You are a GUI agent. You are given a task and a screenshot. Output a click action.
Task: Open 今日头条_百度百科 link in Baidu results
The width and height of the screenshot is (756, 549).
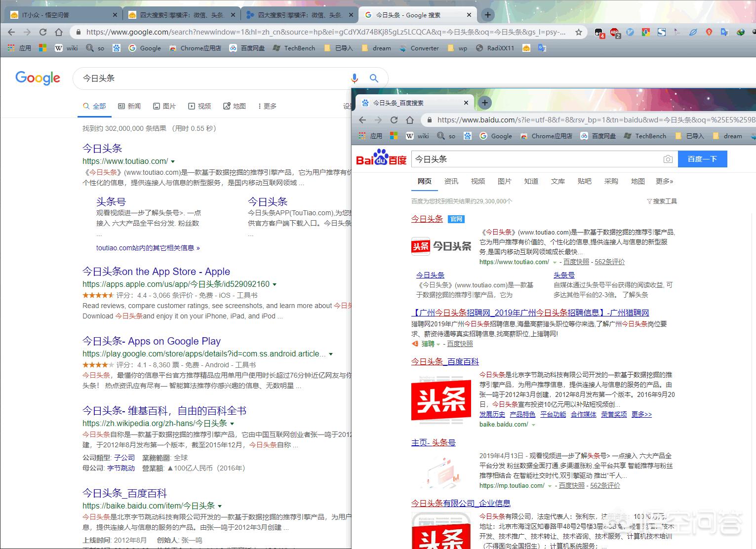(444, 361)
